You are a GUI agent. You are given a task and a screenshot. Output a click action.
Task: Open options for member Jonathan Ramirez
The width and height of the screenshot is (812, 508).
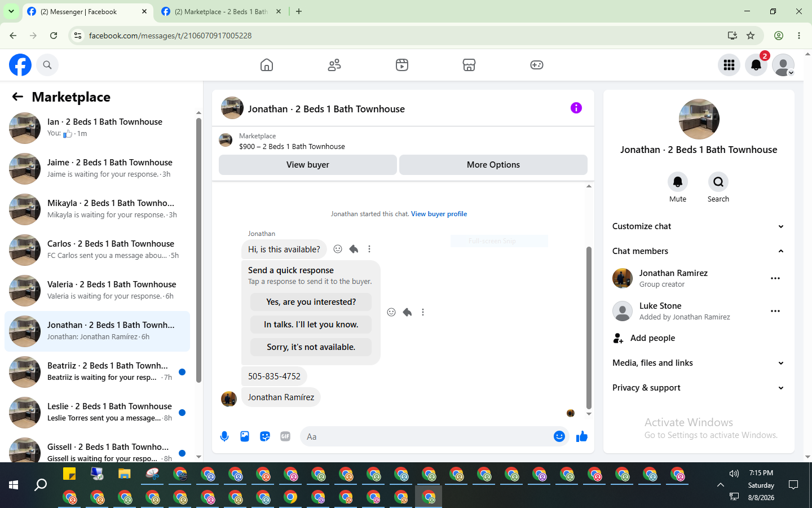(x=775, y=278)
